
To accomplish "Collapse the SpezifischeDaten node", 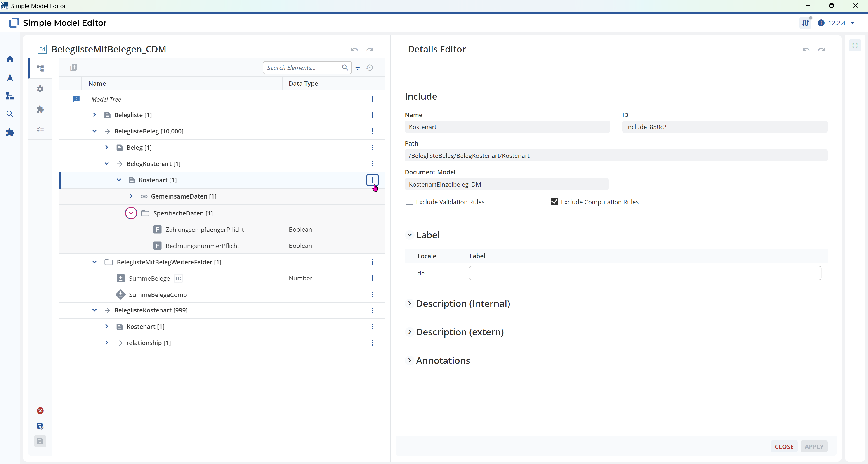I will click(131, 213).
